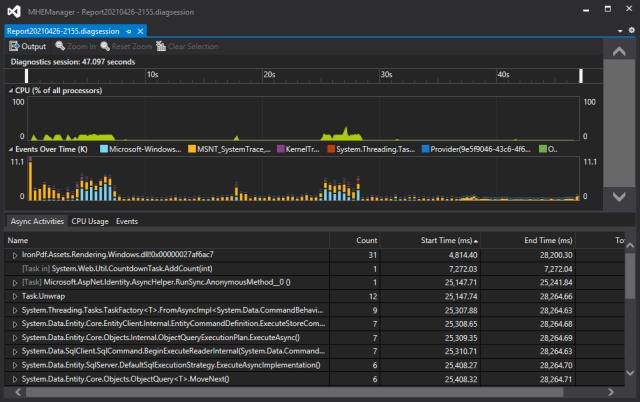Sort by the End Time (ms) column

pyautogui.click(x=528, y=240)
